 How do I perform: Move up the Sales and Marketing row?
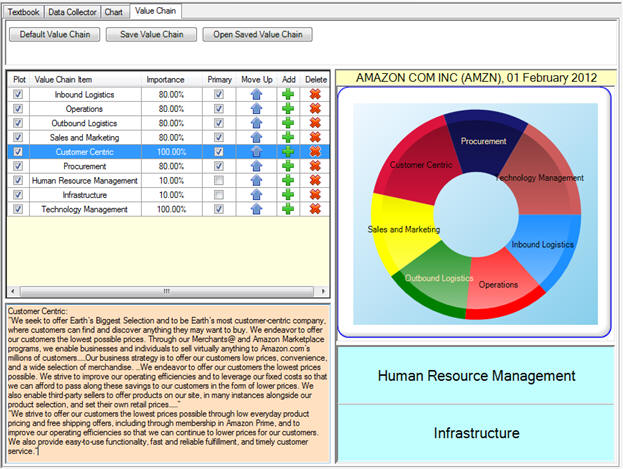(257, 137)
